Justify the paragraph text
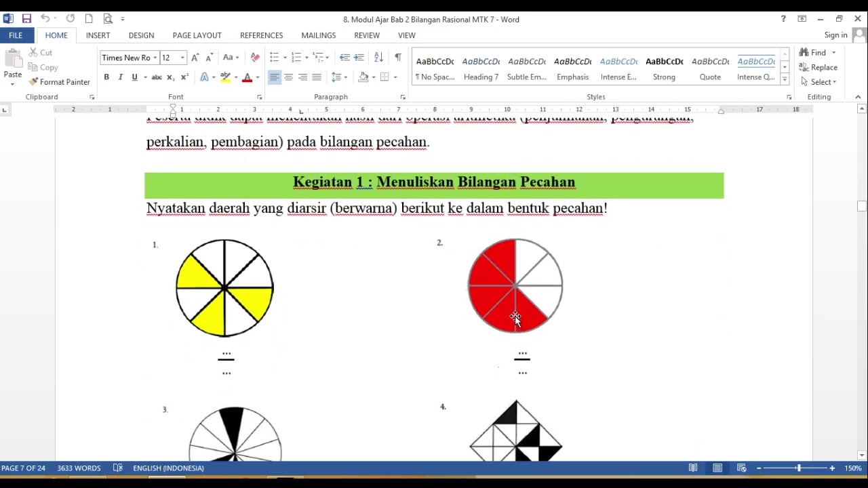The image size is (868, 488). [x=317, y=77]
